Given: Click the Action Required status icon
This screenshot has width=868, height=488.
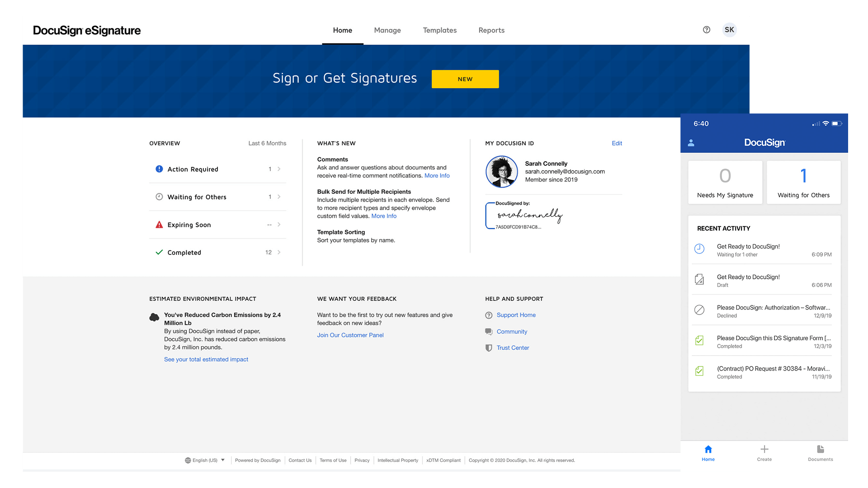Looking at the screenshot, I should tap(158, 169).
